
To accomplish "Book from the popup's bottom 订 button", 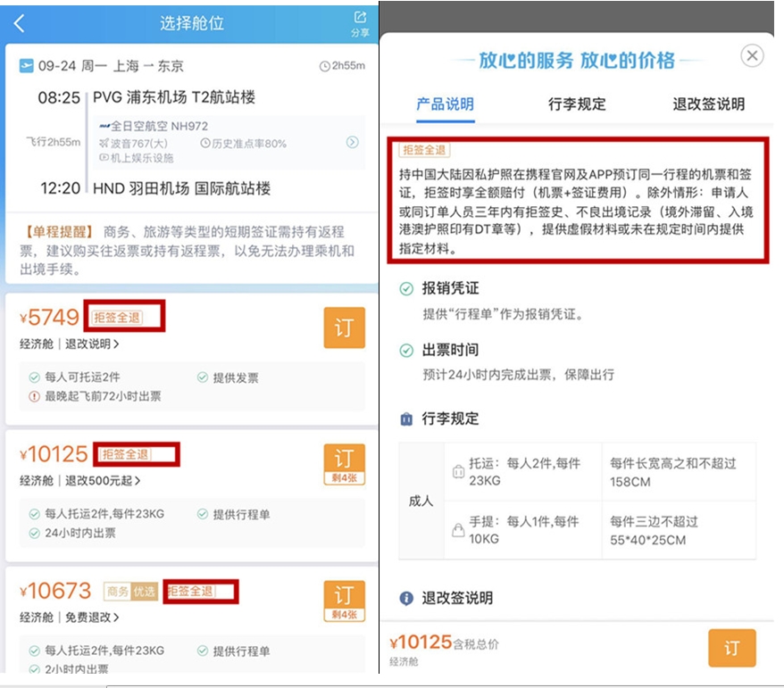I will (x=731, y=648).
